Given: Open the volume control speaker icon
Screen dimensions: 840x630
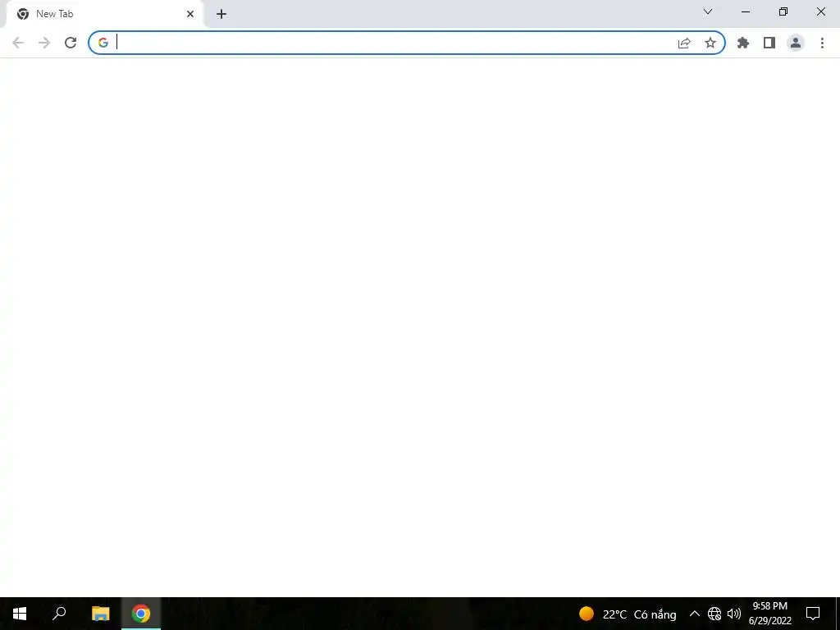Looking at the screenshot, I should tap(734, 614).
